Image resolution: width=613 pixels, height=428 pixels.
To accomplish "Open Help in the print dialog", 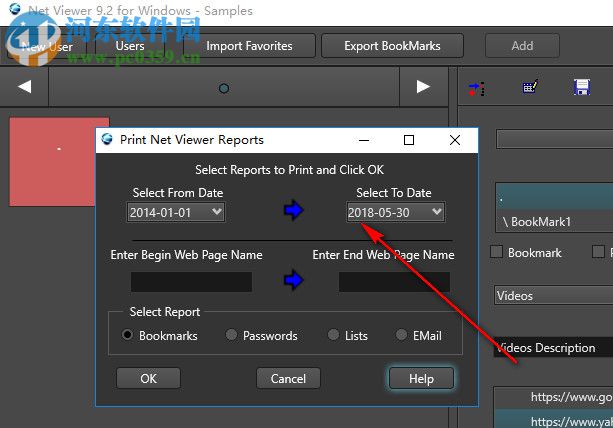I will [x=421, y=378].
